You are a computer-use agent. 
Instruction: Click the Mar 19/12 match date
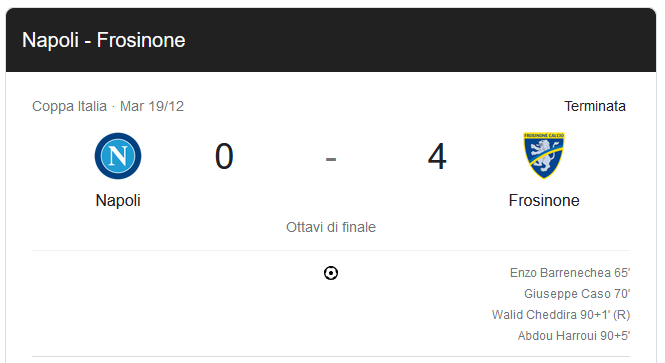tap(152, 106)
